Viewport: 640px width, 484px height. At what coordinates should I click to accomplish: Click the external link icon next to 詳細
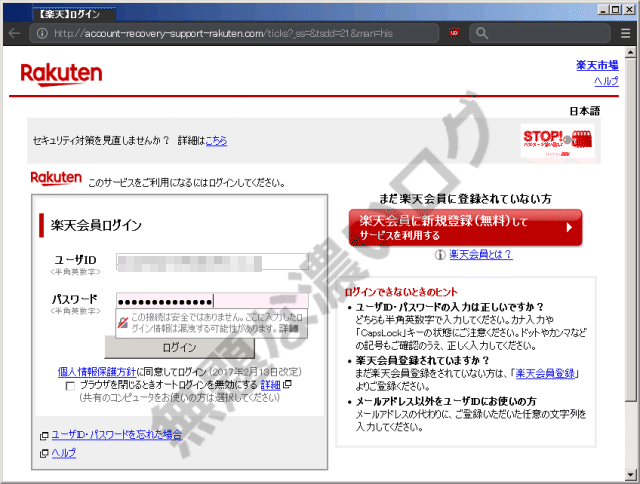click(x=287, y=384)
